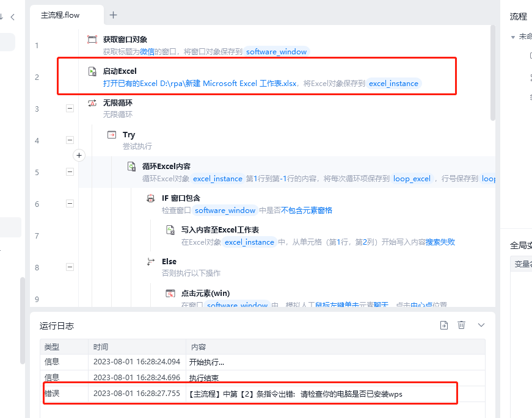Collapse the 运行日志 panel with the chevron
The height and width of the screenshot is (418, 532).
click(x=481, y=325)
